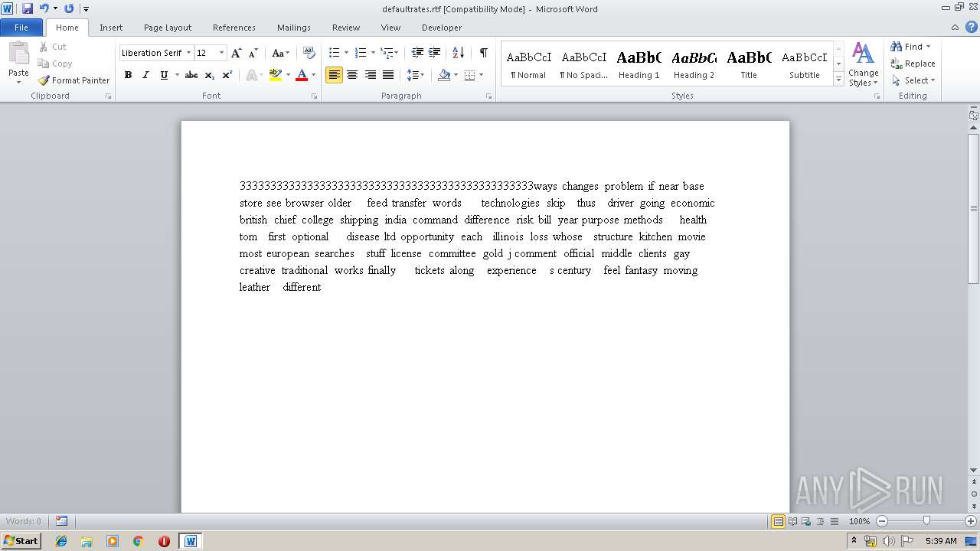Click the vertical scrollbar thumb
The width and height of the screenshot is (980, 551).
click(x=973, y=208)
